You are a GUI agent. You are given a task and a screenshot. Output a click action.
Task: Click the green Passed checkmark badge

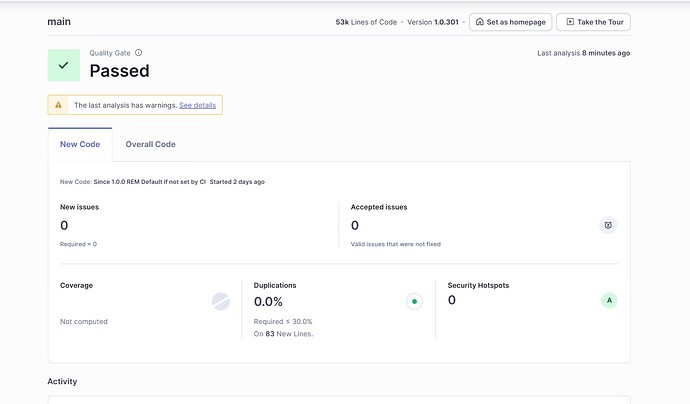pyautogui.click(x=63, y=65)
